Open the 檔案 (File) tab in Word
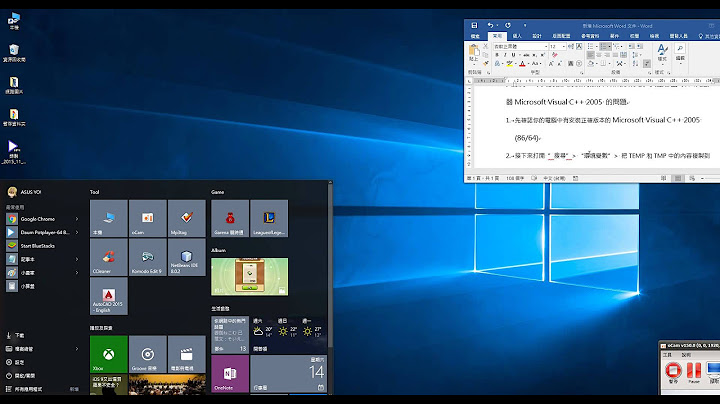 [475, 36]
